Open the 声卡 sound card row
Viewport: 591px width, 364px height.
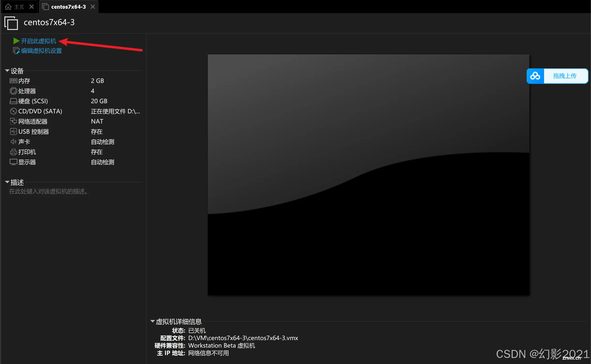click(x=75, y=142)
